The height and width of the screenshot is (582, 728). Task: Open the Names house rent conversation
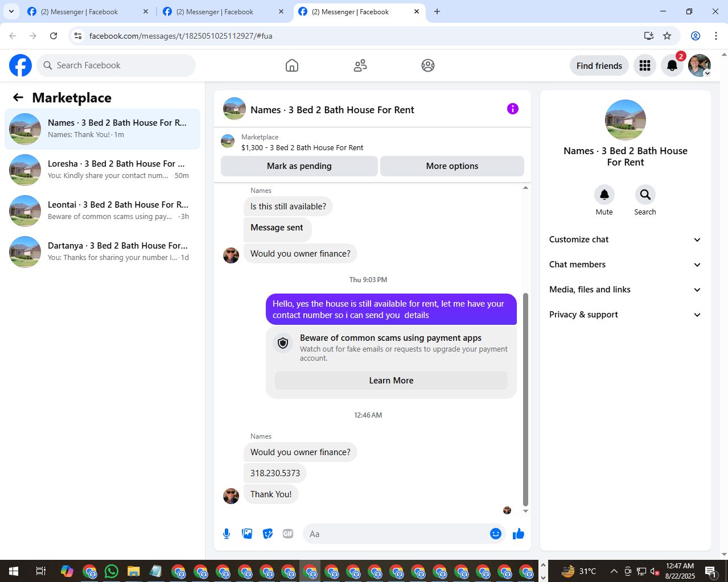coord(102,129)
